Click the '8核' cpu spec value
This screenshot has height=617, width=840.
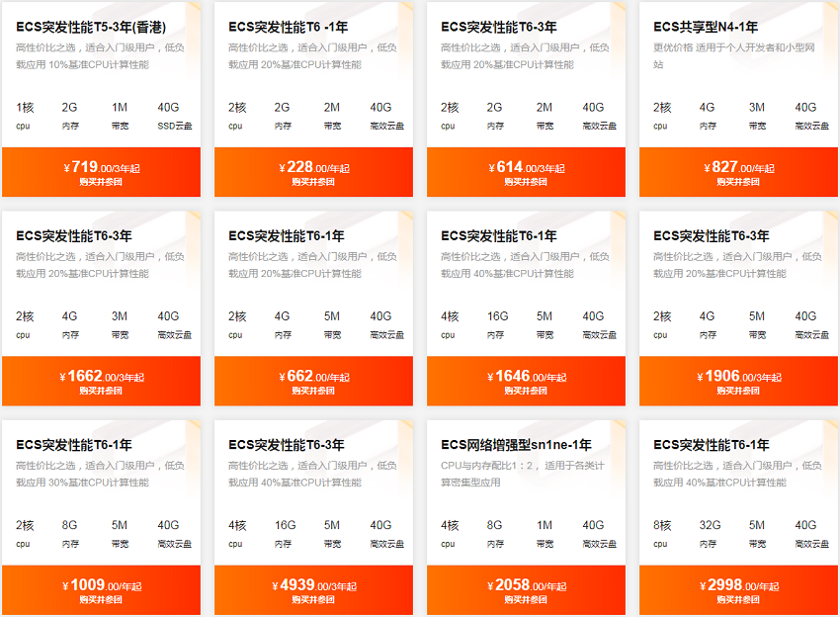tap(662, 525)
